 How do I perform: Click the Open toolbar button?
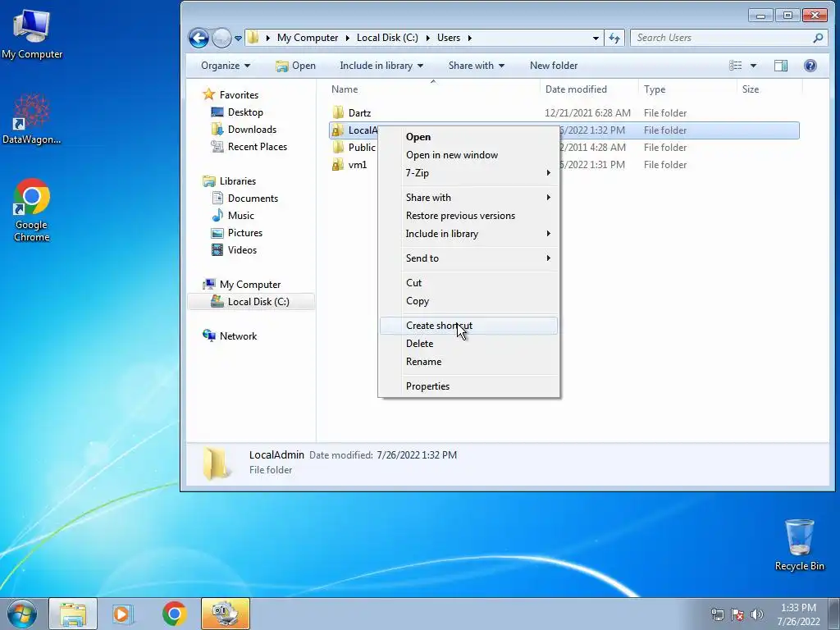[x=295, y=66]
